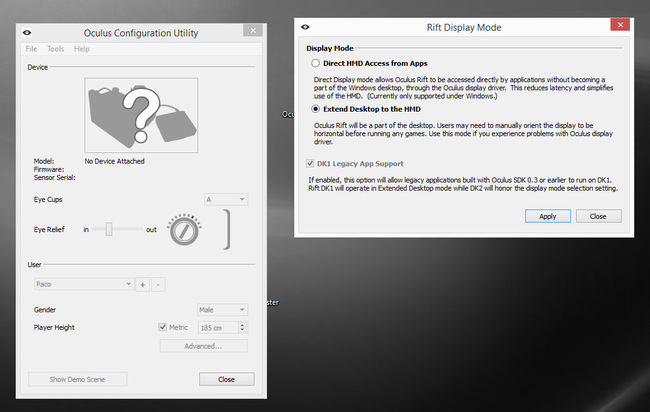Image resolution: width=650 pixels, height=412 pixels.
Task: Click the Player Height field showing 185 cm
Action: [218, 327]
